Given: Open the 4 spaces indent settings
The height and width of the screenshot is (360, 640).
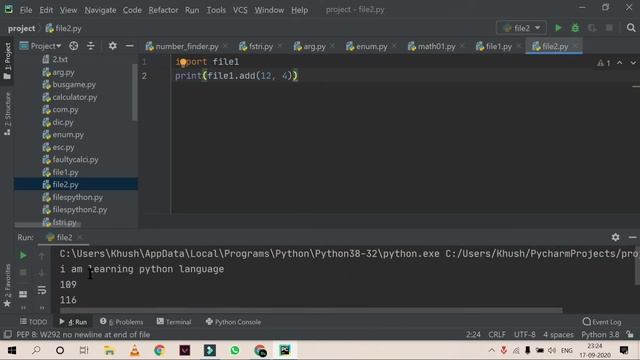Looking at the screenshot, I should point(558,334).
